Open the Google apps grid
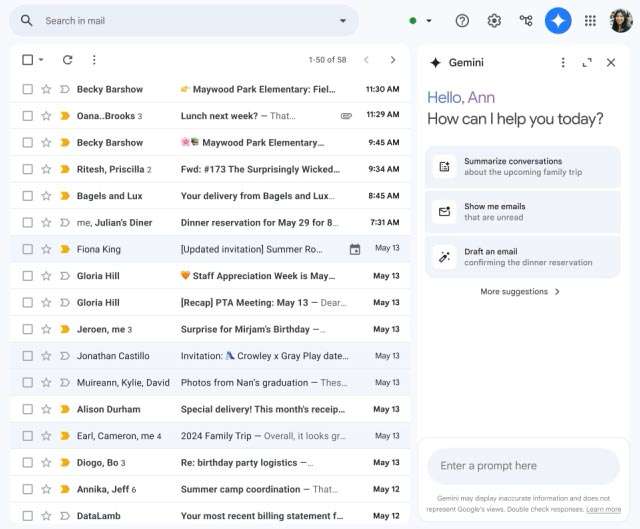This screenshot has height=529, width=640. pyautogui.click(x=590, y=20)
